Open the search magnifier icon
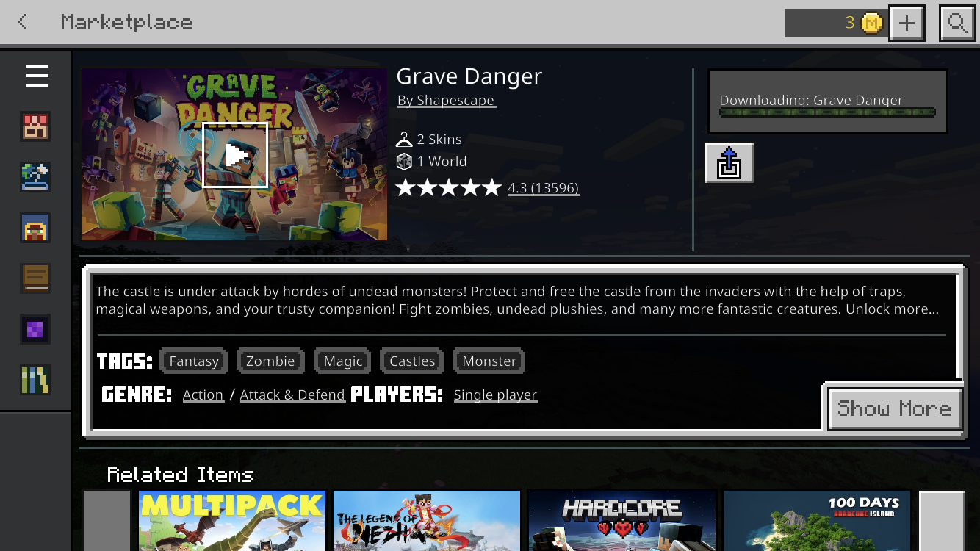980x551 pixels. [957, 23]
